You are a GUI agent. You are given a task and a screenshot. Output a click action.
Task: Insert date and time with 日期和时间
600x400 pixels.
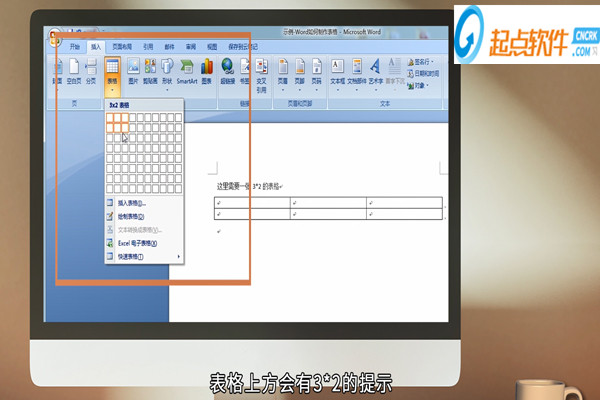tap(424, 73)
